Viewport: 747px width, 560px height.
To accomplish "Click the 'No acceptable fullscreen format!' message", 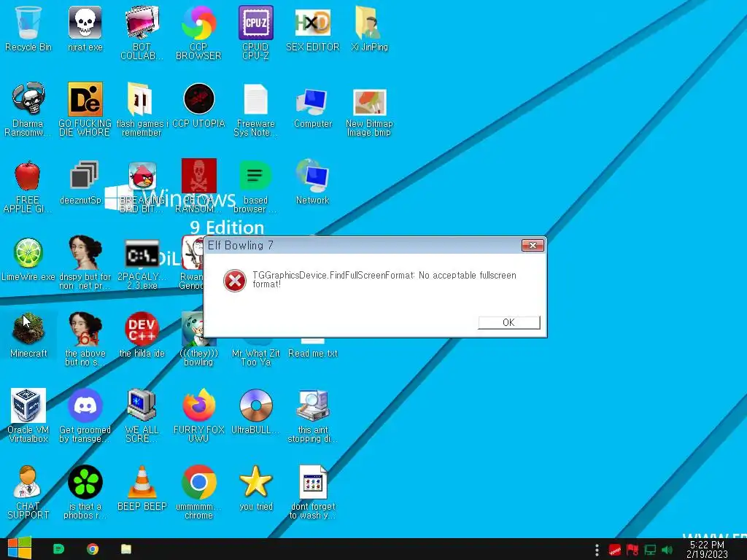I will pyautogui.click(x=385, y=279).
